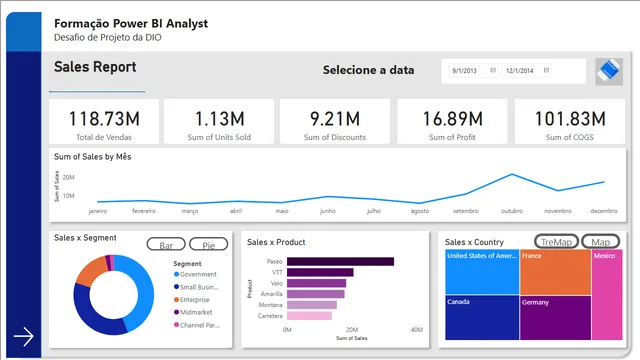
Task: Click the dezembro axis label
Action: [x=604, y=211]
